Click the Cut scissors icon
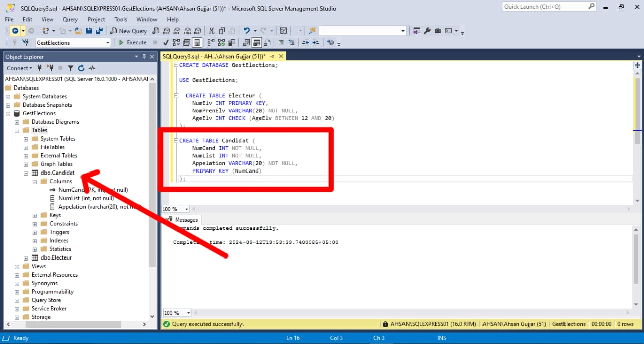This screenshot has width=644, height=344. click(211, 31)
